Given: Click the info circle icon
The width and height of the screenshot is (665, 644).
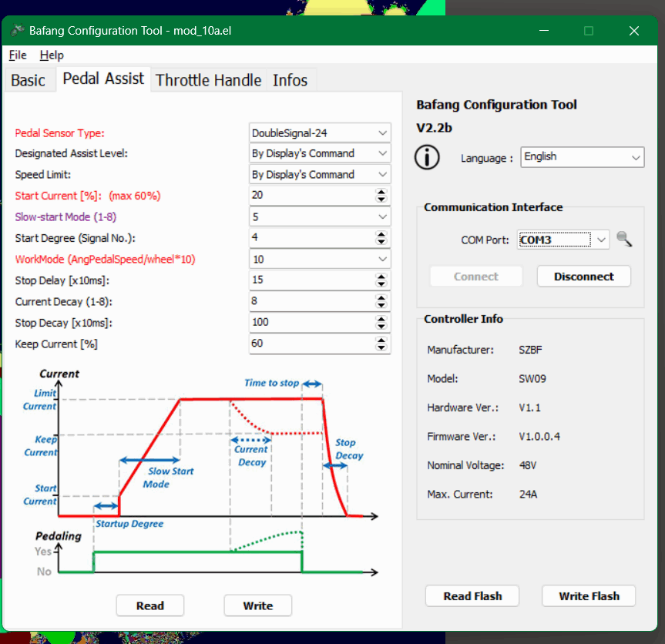Looking at the screenshot, I should [x=427, y=157].
